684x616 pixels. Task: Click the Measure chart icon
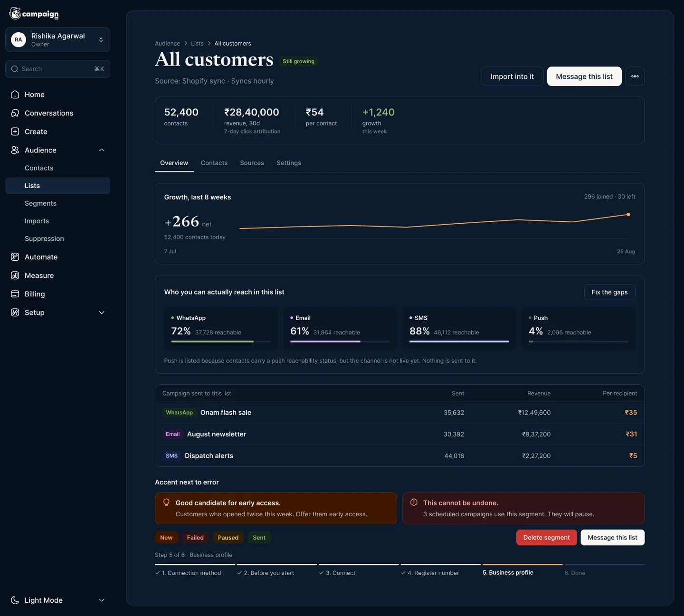coord(15,275)
